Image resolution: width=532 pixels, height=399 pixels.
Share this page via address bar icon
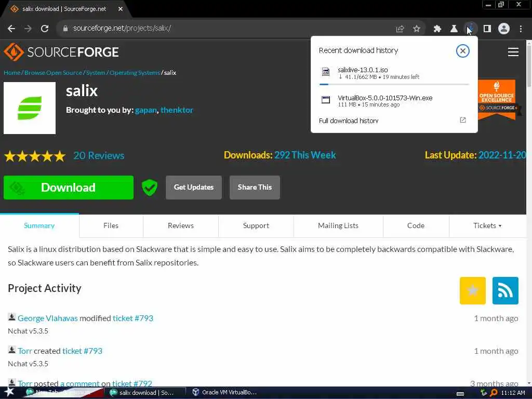point(400,29)
